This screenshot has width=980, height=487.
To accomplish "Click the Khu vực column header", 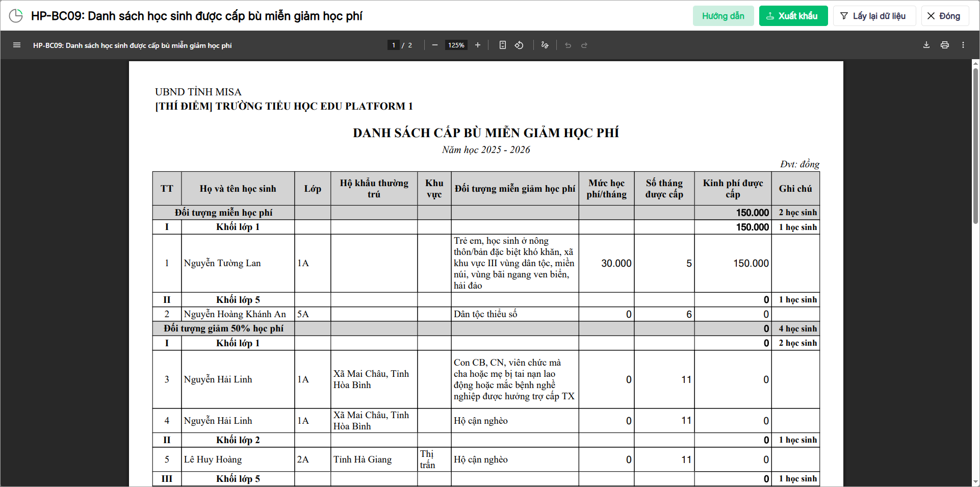I will pos(434,189).
